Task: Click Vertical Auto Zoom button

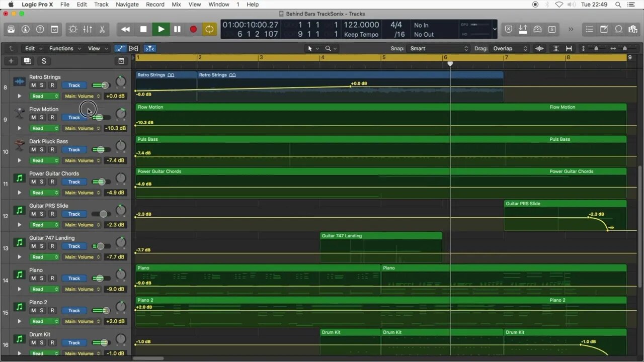Action: (x=556, y=48)
